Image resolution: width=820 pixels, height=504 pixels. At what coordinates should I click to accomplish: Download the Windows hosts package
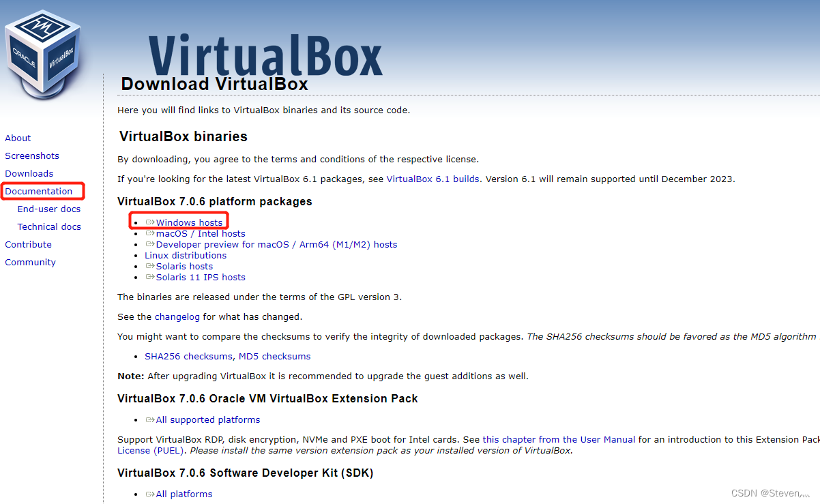point(190,222)
